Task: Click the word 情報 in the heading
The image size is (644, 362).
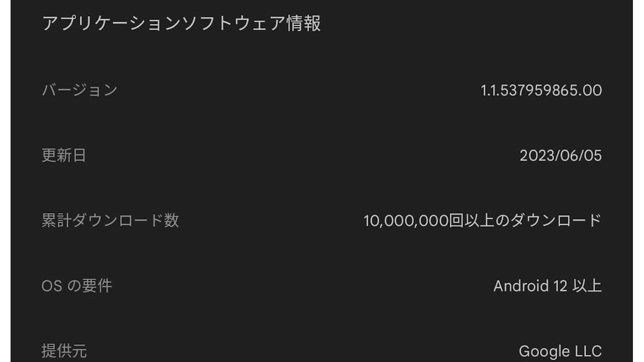Action: [x=303, y=24]
